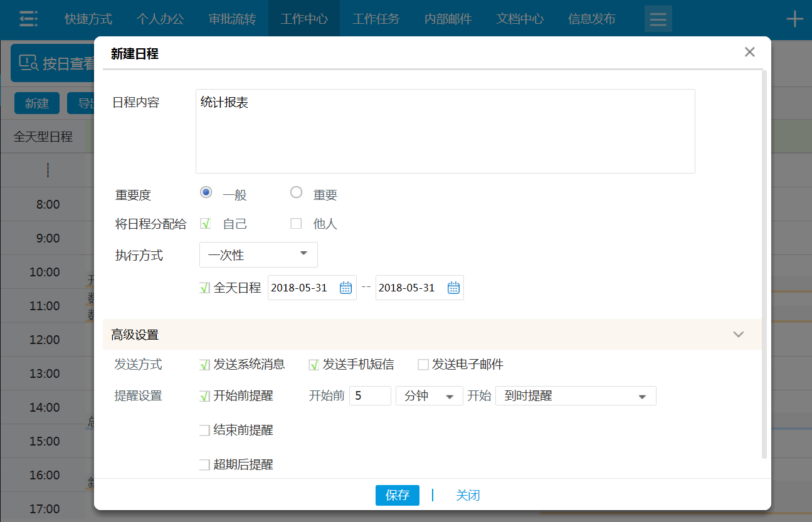Image resolution: width=812 pixels, height=522 pixels.
Task: Open the 执行方式 dropdown showing 一次性
Action: point(258,254)
